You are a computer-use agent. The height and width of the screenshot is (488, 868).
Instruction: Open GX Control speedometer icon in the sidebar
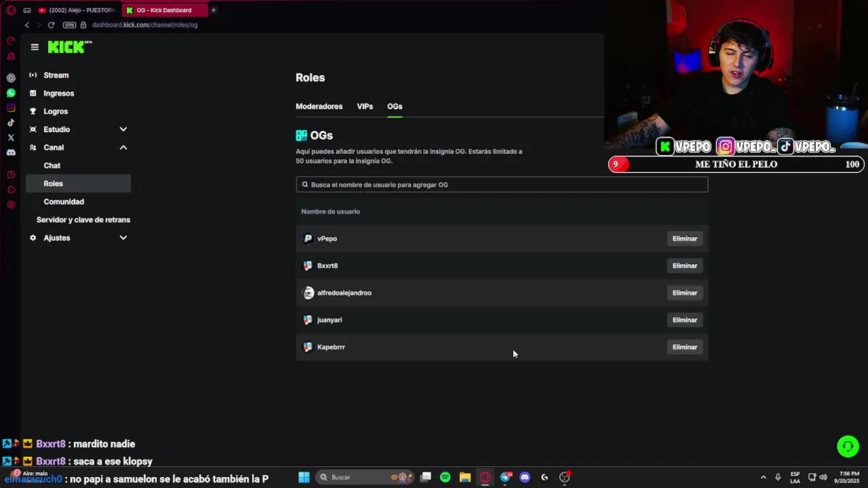click(x=11, y=41)
